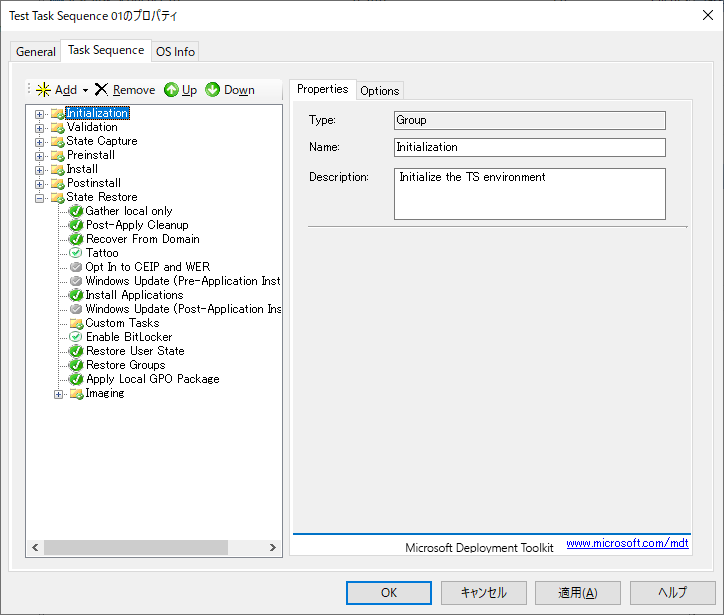Select the Enable BitLocker step
This screenshot has height=615, width=724.
tap(129, 337)
